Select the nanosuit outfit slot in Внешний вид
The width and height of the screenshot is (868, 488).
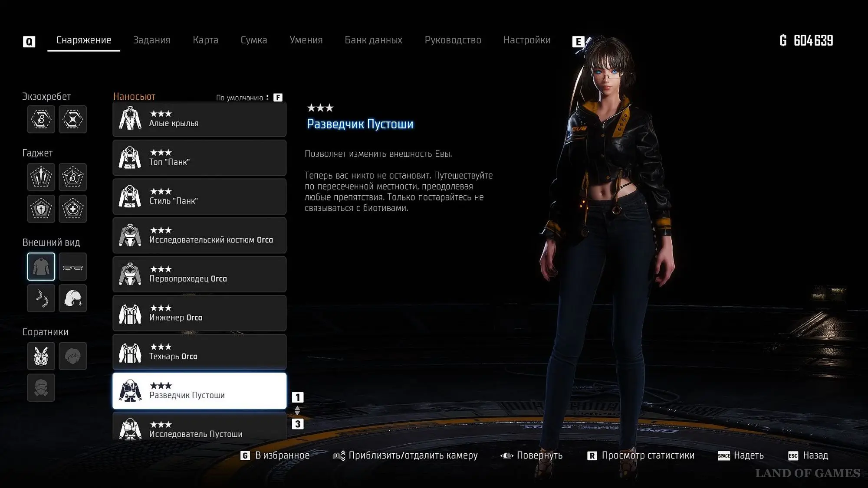coord(41,266)
